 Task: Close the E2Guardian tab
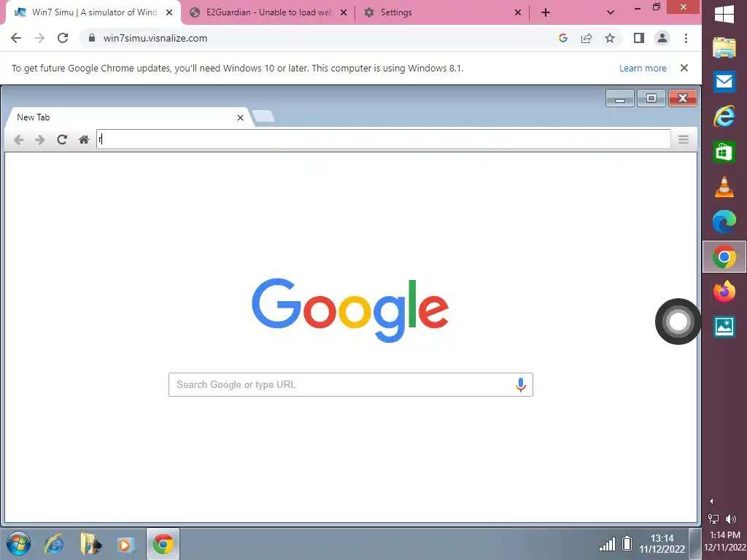tap(344, 12)
